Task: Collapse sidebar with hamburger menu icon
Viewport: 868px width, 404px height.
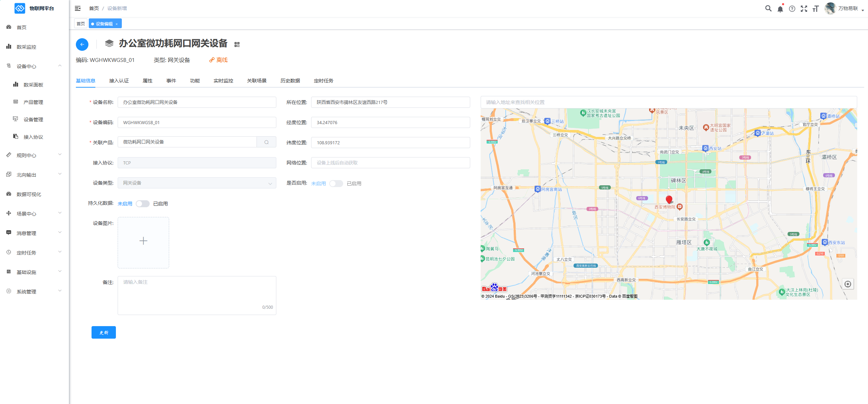Action: click(x=78, y=8)
